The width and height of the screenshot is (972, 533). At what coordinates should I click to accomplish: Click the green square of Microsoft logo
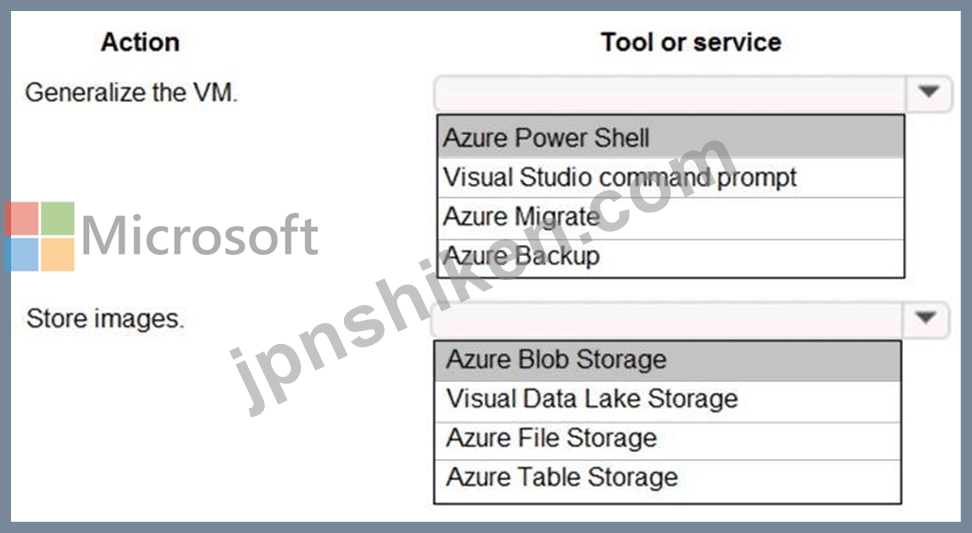(58, 218)
